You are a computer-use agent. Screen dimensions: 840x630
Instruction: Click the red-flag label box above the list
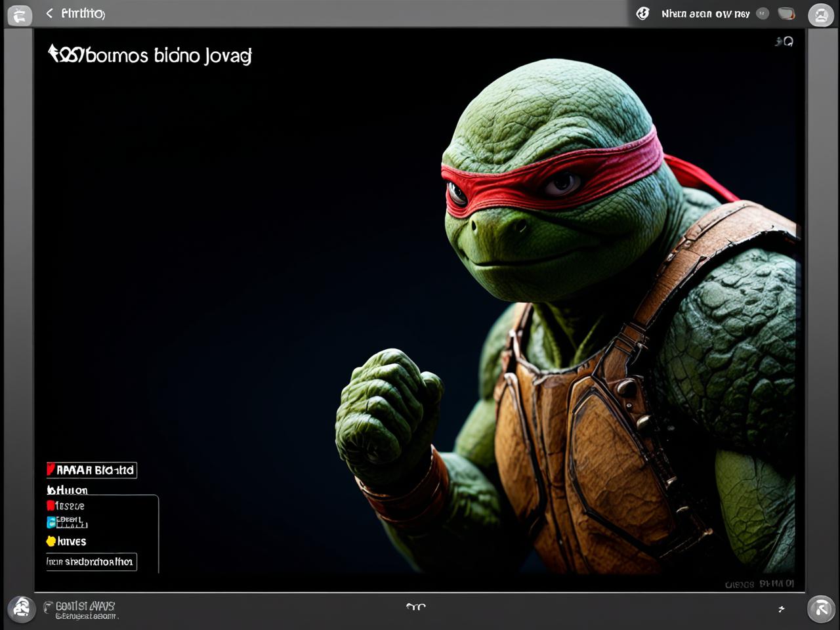coord(91,470)
